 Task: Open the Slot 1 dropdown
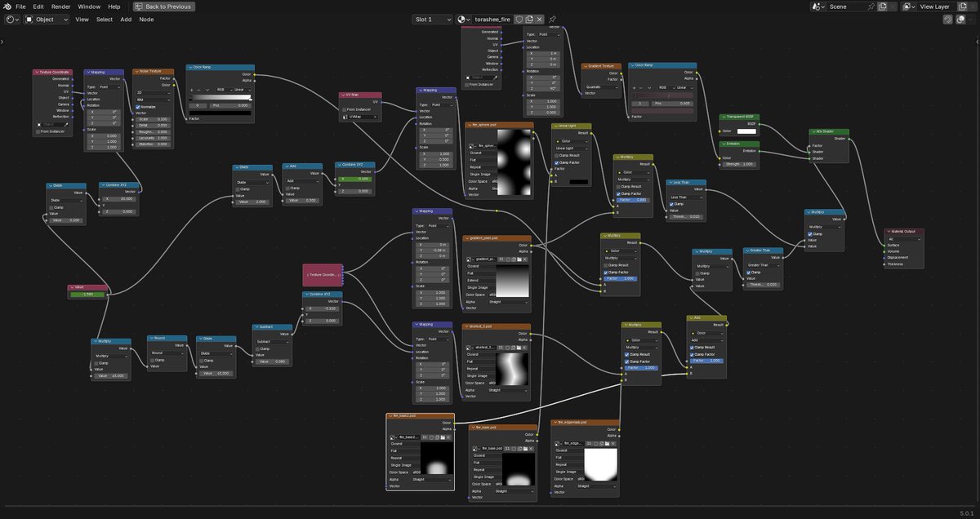click(x=432, y=19)
